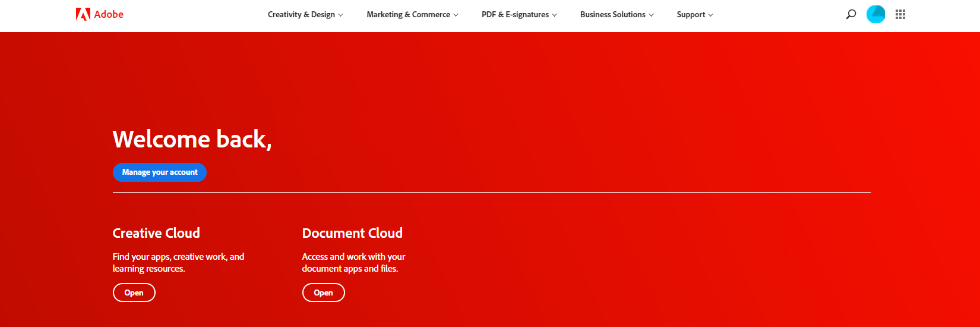Select the Document Cloud heading
The height and width of the screenshot is (327, 980).
(352, 233)
